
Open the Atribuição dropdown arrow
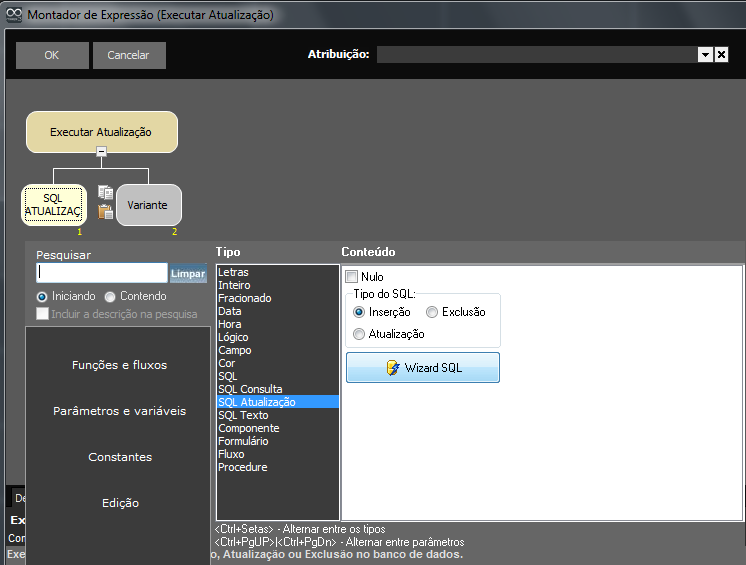click(705, 55)
